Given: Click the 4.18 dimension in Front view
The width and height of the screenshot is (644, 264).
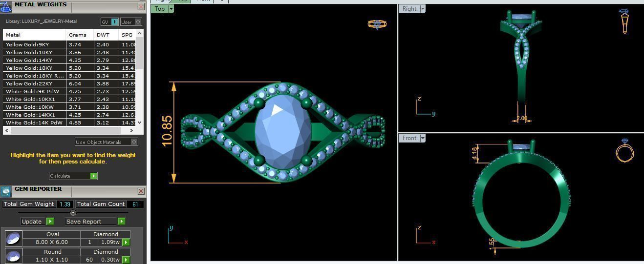Looking at the screenshot, I should click(474, 154).
